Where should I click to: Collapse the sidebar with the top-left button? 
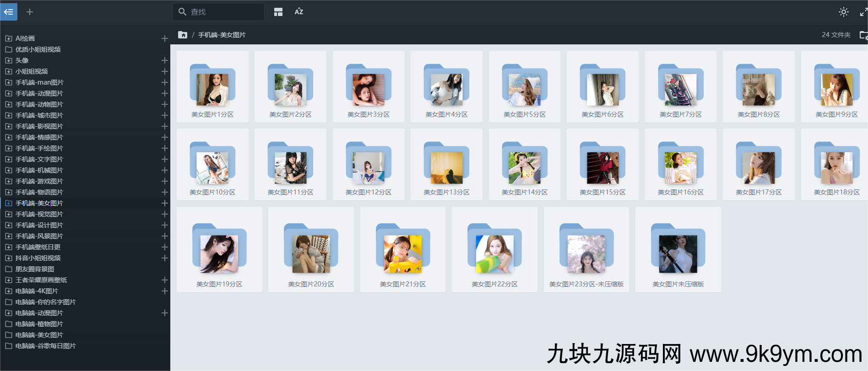point(8,12)
